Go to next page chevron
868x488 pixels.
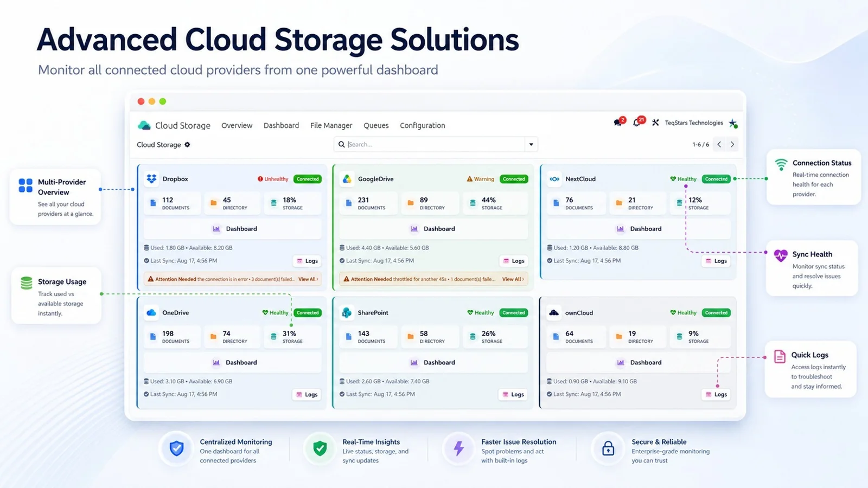coord(732,144)
